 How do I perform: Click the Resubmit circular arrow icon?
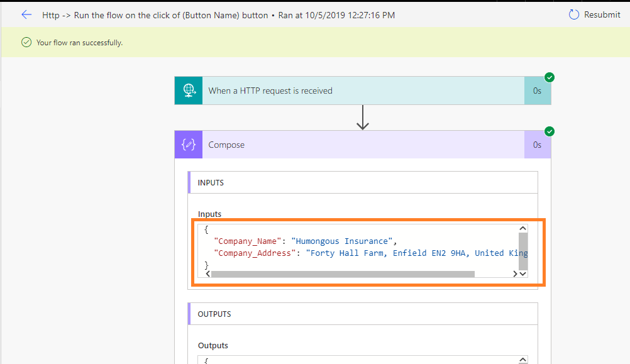click(574, 15)
